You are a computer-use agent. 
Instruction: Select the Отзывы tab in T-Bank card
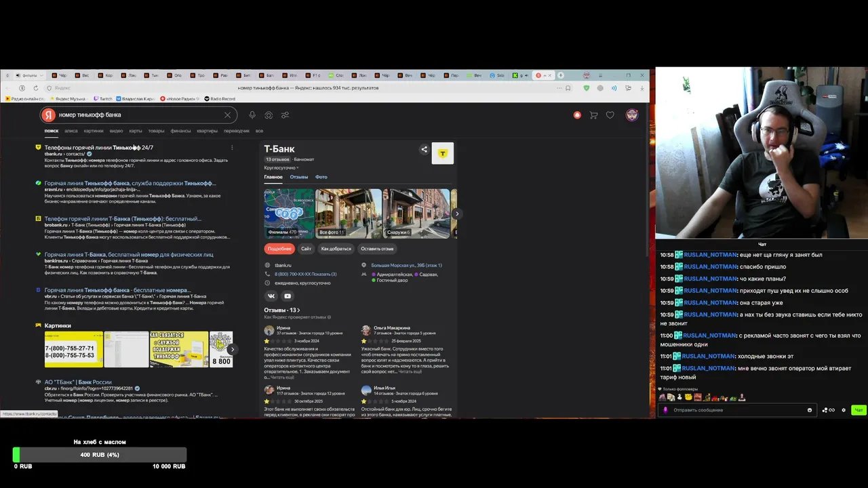(x=299, y=177)
